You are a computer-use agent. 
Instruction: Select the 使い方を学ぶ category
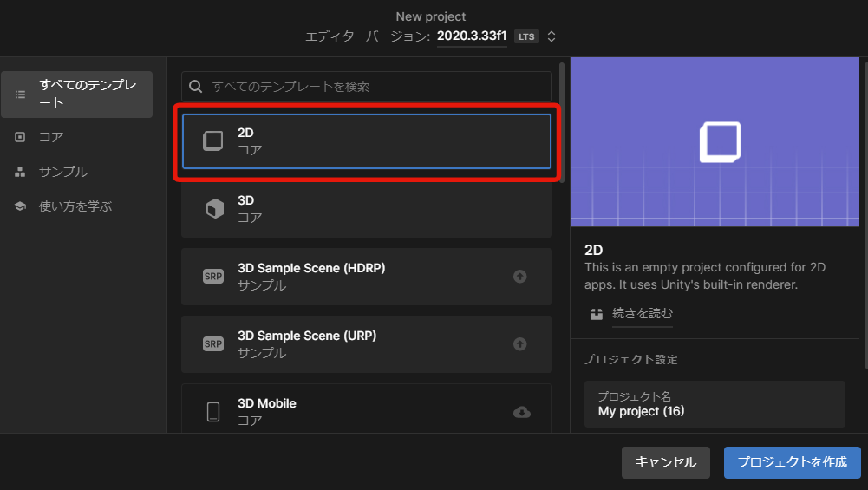[77, 206]
